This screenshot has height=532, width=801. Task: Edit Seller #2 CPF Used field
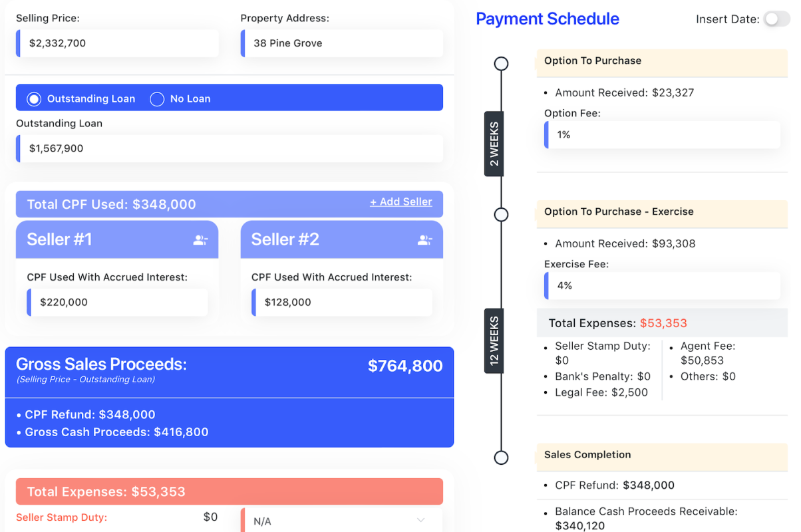[342, 302]
